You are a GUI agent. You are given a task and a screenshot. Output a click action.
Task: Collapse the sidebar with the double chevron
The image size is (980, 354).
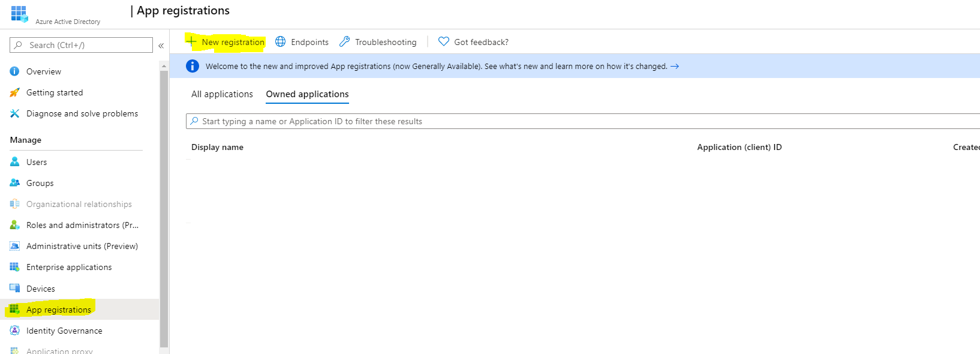pyautogui.click(x=161, y=46)
